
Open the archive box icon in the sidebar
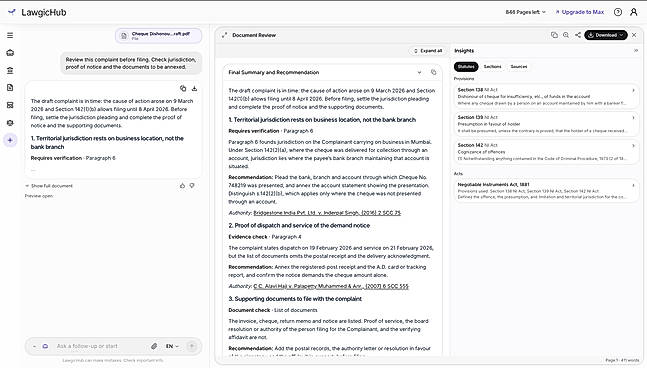pos(10,105)
